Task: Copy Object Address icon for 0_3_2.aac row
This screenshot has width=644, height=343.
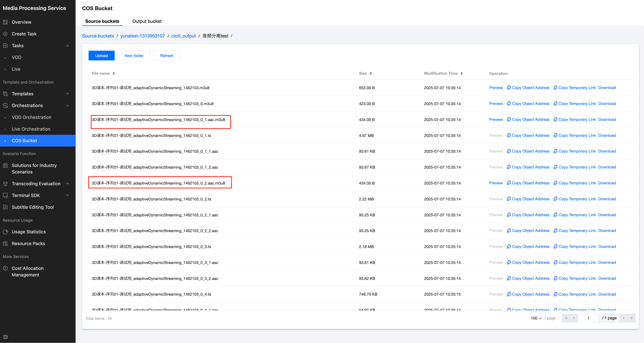Action: [x=509, y=278]
